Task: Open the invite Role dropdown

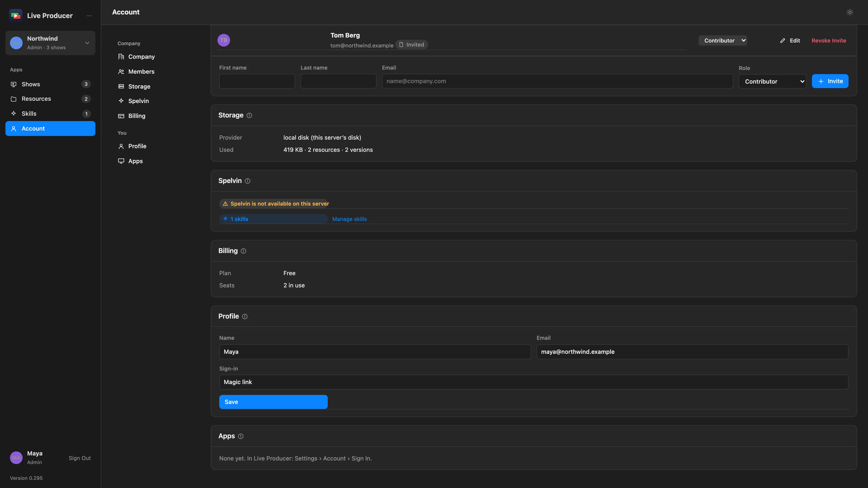Action: coord(772,82)
